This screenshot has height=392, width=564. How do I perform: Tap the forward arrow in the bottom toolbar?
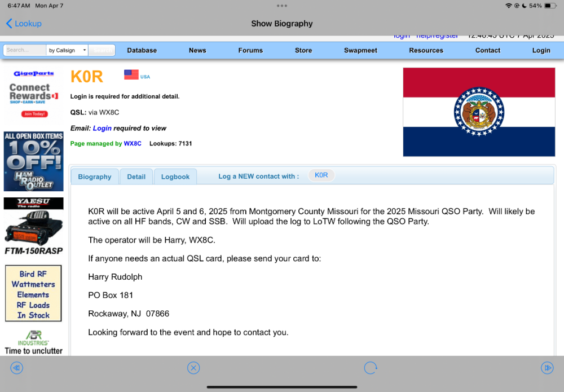point(547,368)
